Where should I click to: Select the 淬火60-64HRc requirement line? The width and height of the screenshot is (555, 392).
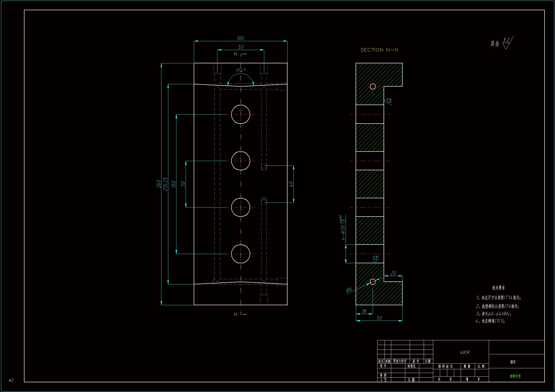coord(493,314)
